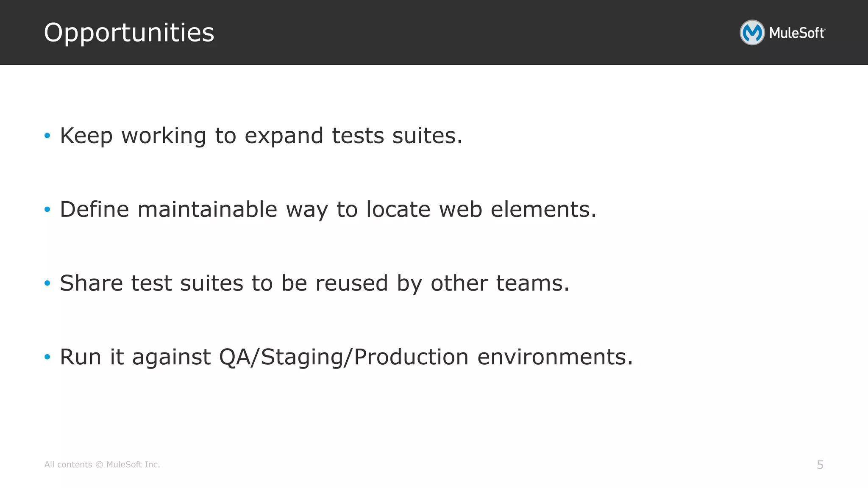Viewport: 868px width, 488px height.
Task: Click the 'All contents © MuleSoft Inc.' footer
Action: pos(102,465)
